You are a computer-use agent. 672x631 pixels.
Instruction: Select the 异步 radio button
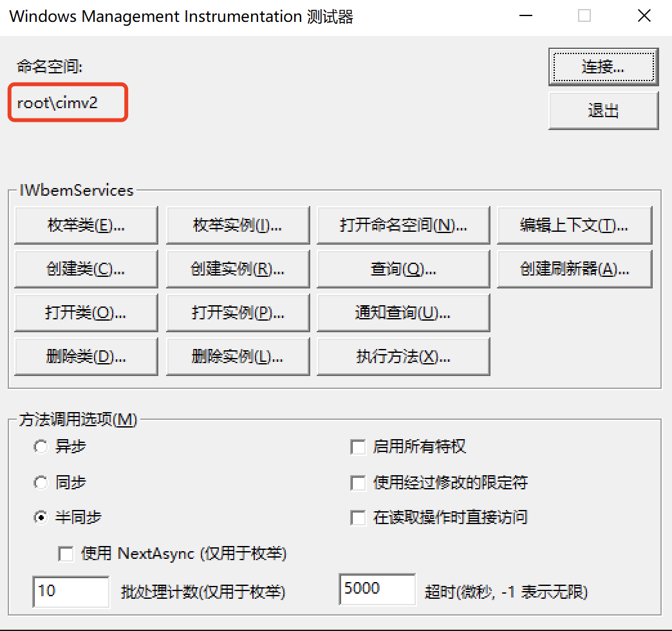tap(41, 447)
